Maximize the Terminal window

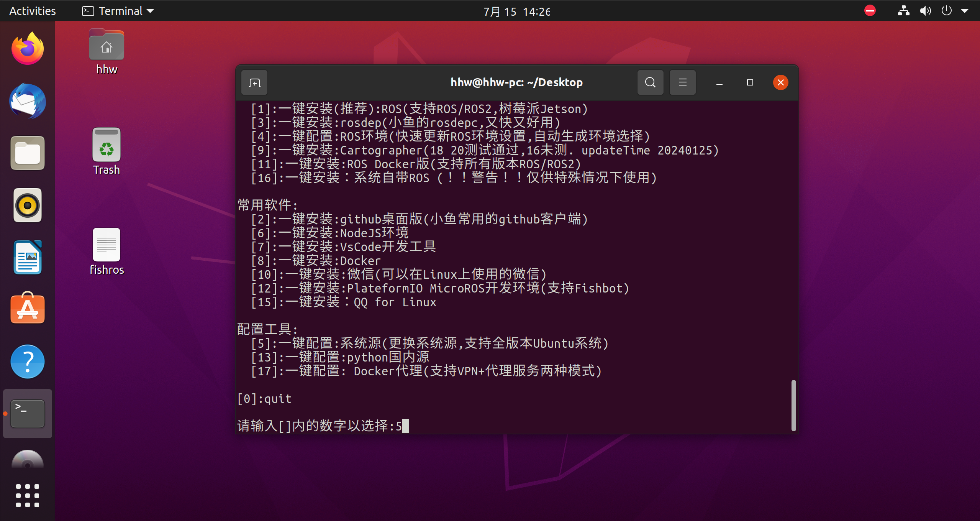point(750,82)
